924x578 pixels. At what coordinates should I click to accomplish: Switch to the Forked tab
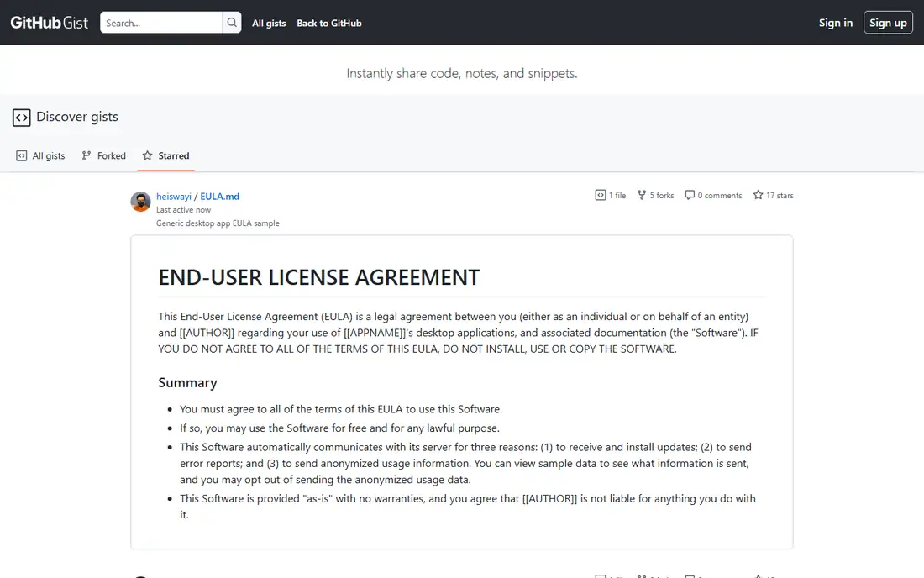pos(103,155)
